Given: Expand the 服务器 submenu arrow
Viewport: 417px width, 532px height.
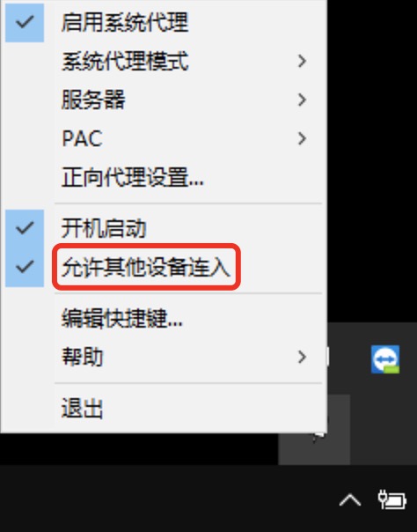Looking at the screenshot, I should [302, 100].
